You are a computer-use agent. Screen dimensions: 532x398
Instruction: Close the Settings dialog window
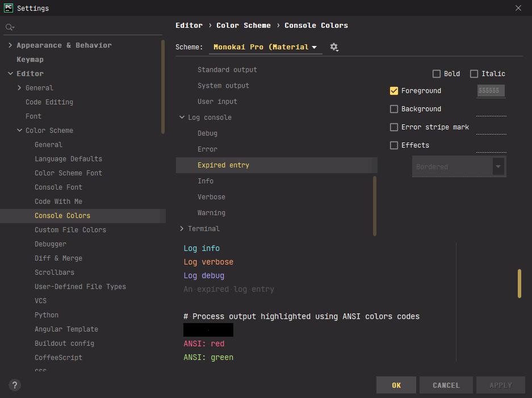click(518, 8)
